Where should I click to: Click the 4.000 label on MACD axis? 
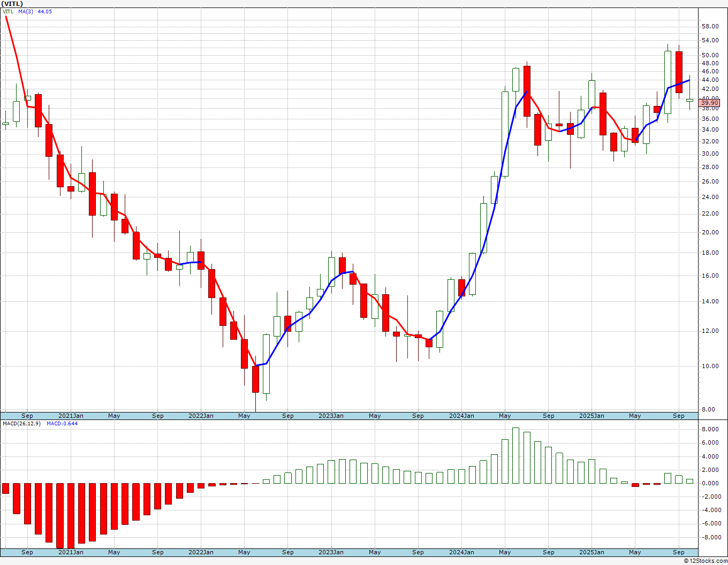click(x=710, y=456)
